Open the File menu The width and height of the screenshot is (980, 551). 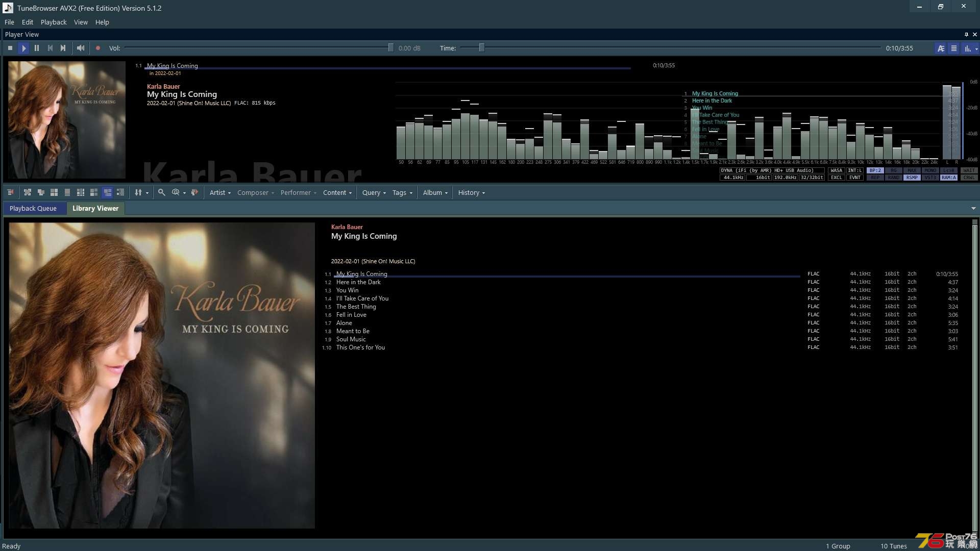click(x=9, y=22)
